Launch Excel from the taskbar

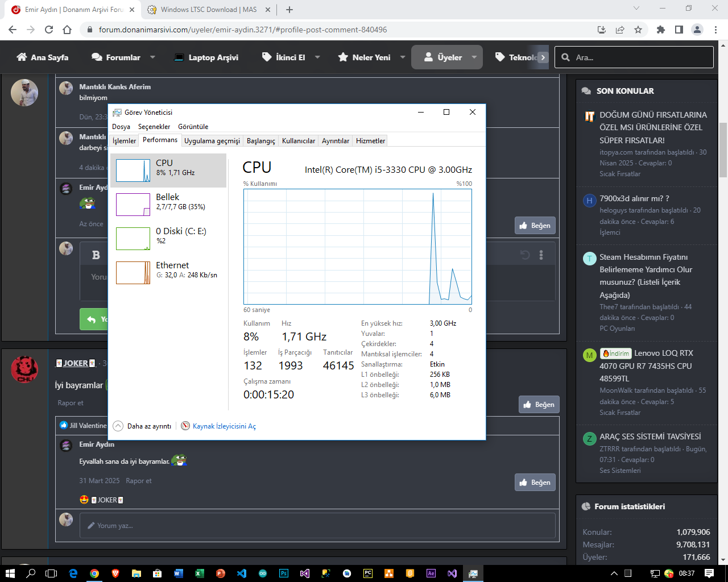(x=199, y=573)
